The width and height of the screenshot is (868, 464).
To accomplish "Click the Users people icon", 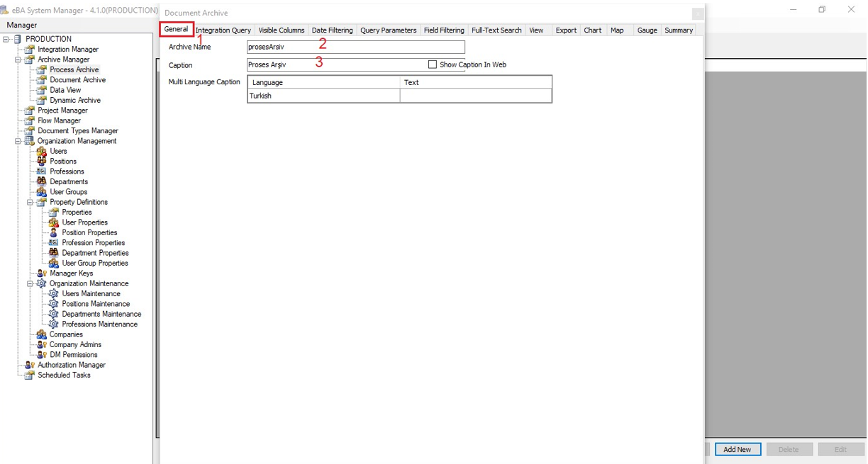I will 42,151.
